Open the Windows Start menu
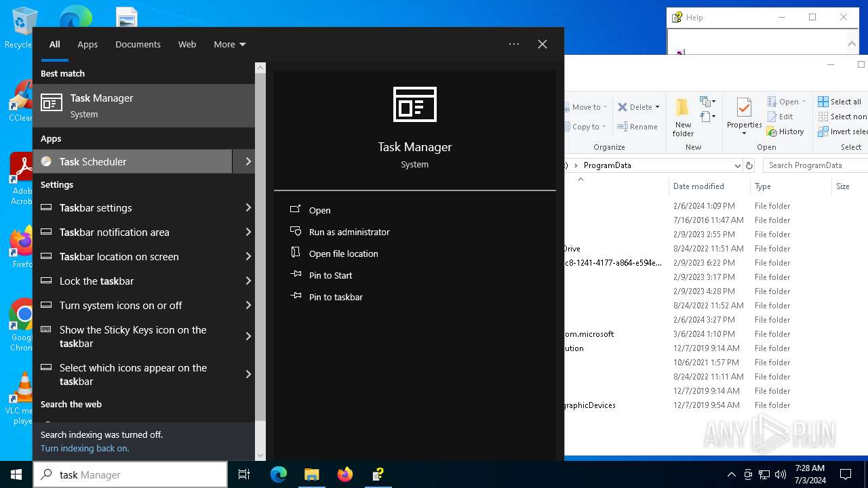868x488 pixels. (16, 474)
